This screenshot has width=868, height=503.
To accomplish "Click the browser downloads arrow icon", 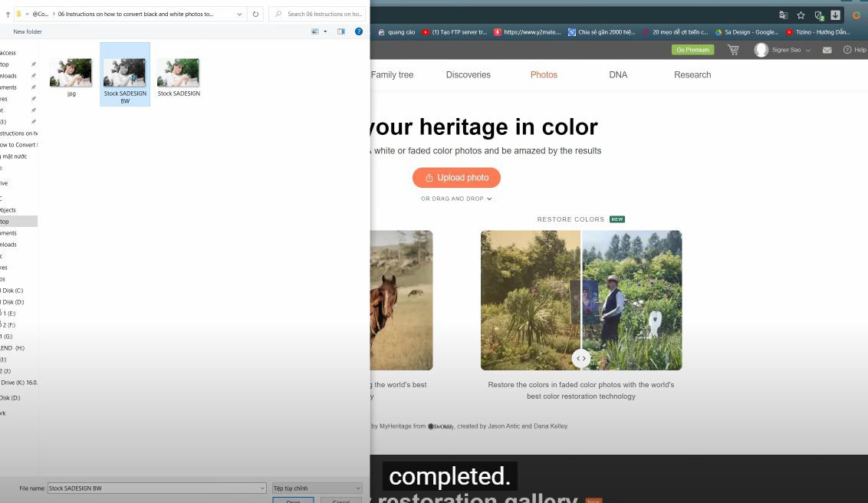I will tap(835, 15).
